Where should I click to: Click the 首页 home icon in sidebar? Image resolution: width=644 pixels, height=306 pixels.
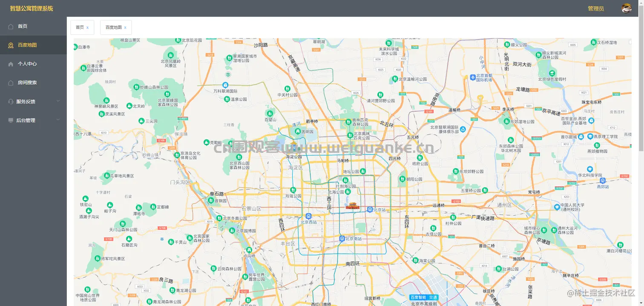click(x=11, y=26)
